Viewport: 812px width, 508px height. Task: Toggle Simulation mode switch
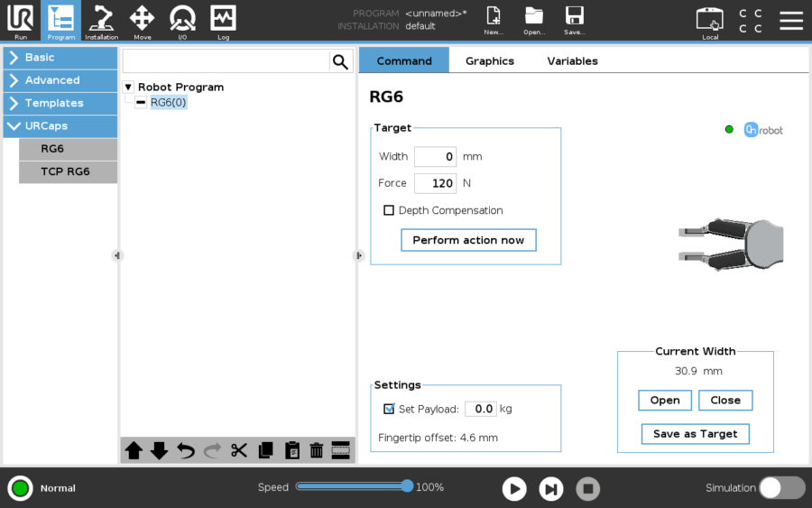[781, 488]
